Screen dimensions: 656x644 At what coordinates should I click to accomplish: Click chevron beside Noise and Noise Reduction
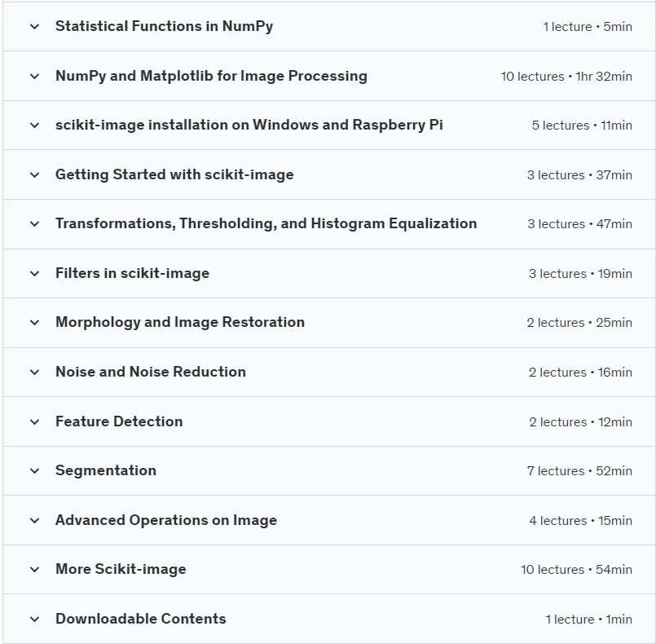pyautogui.click(x=35, y=373)
